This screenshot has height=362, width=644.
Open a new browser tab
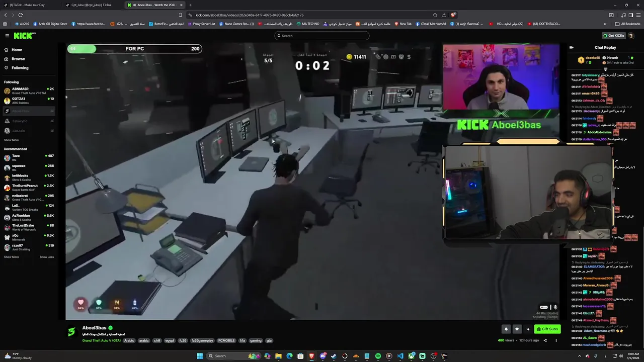pyautogui.click(x=191, y=5)
